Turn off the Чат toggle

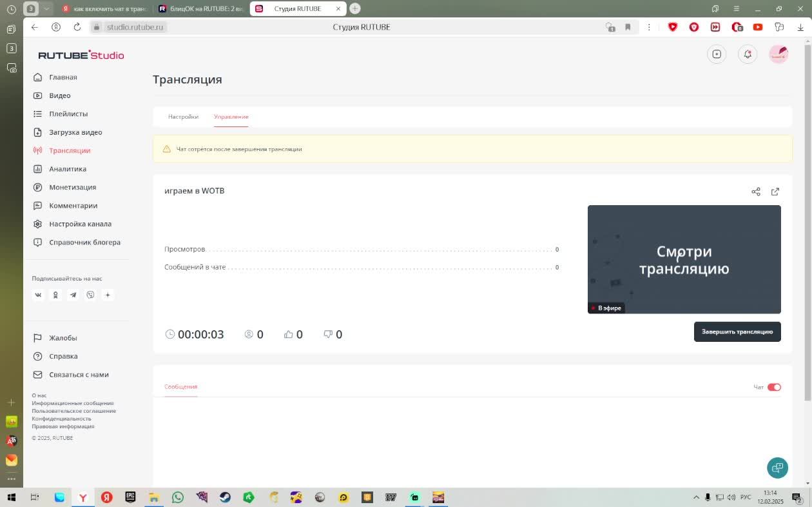pos(774,387)
